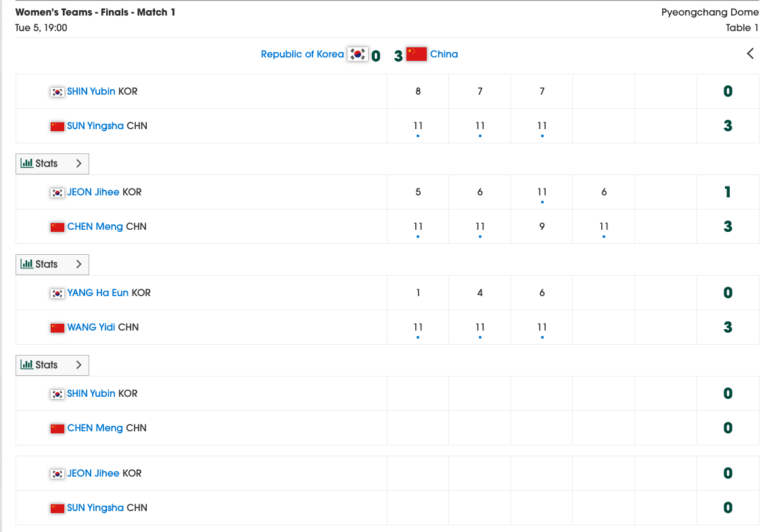Open SUN Yingsha profile in fifth match
773x532 pixels.
(x=95, y=508)
